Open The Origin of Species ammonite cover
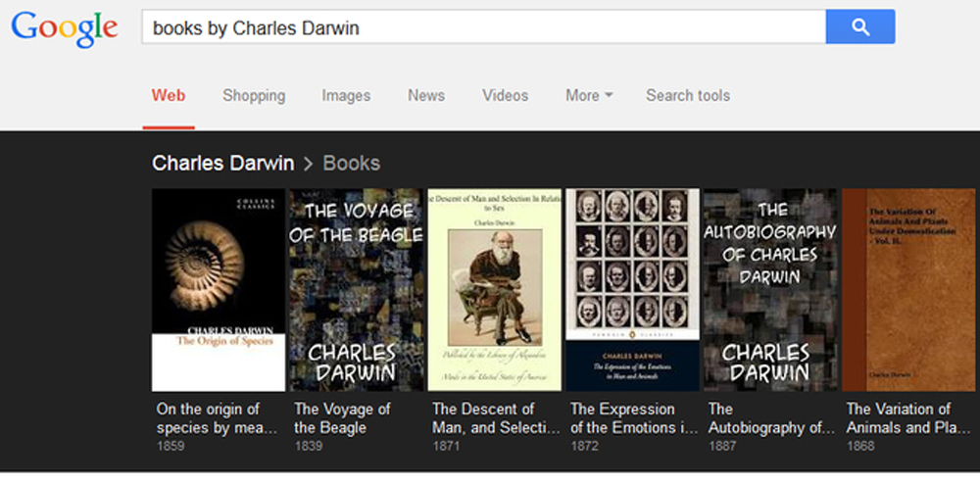Screen dimensions: 980x485 [219, 290]
